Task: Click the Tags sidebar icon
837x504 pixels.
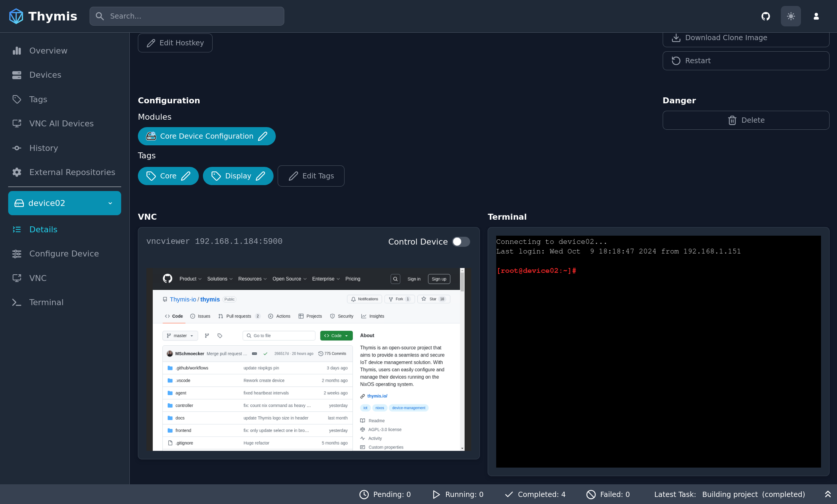Action: (17, 99)
